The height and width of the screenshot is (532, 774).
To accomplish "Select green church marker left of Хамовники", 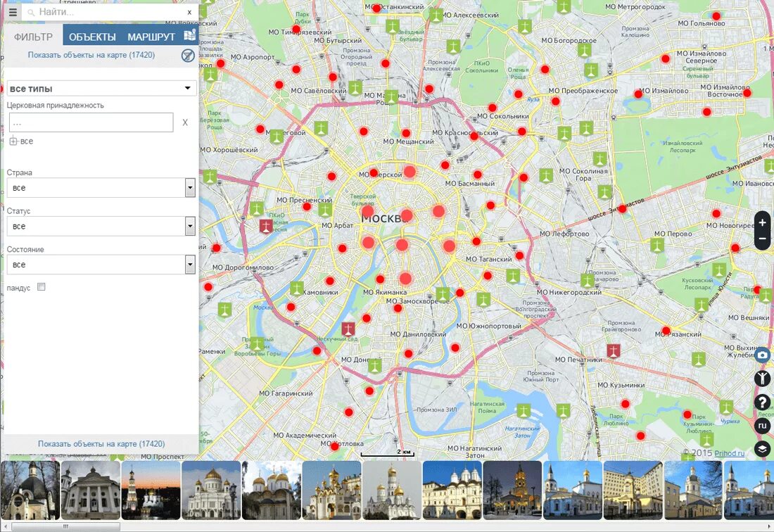I will 297,289.
